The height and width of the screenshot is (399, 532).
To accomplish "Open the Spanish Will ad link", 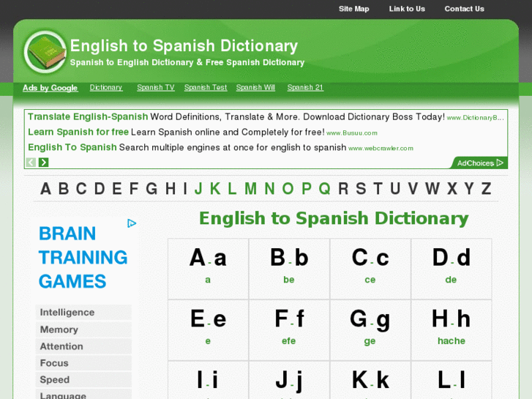I will click(255, 88).
